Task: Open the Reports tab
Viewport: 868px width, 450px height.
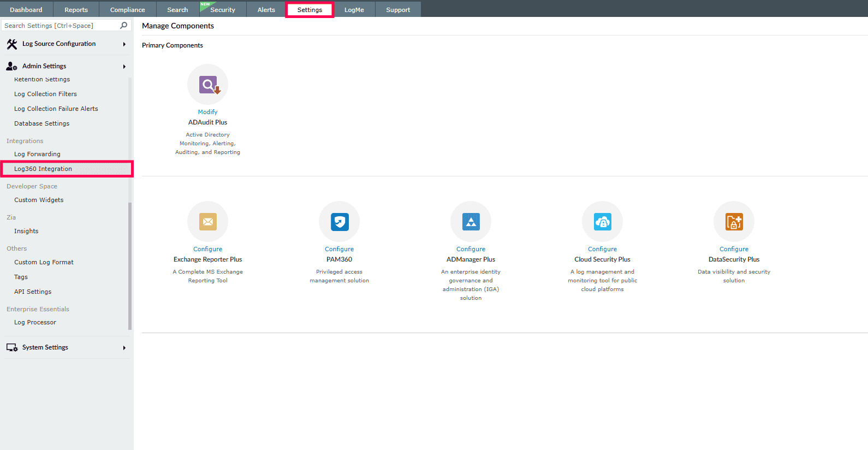Action: 76,9
